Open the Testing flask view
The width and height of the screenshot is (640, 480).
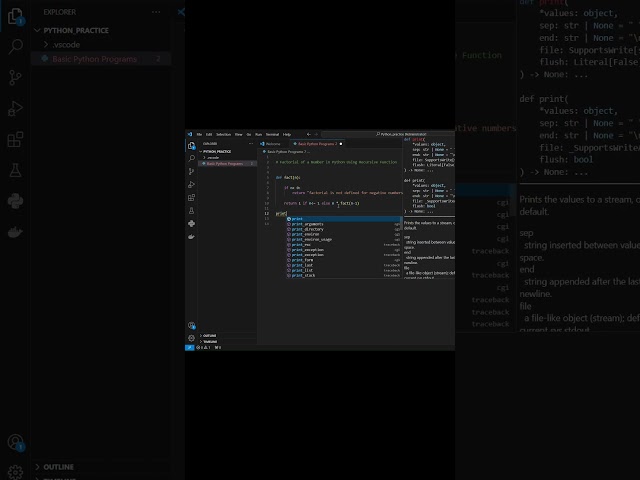191,211
